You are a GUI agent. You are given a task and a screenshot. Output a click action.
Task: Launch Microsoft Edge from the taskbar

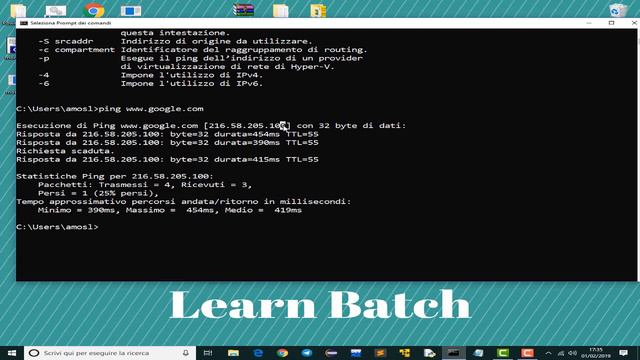pyautogui.click(x=258, y=353)
